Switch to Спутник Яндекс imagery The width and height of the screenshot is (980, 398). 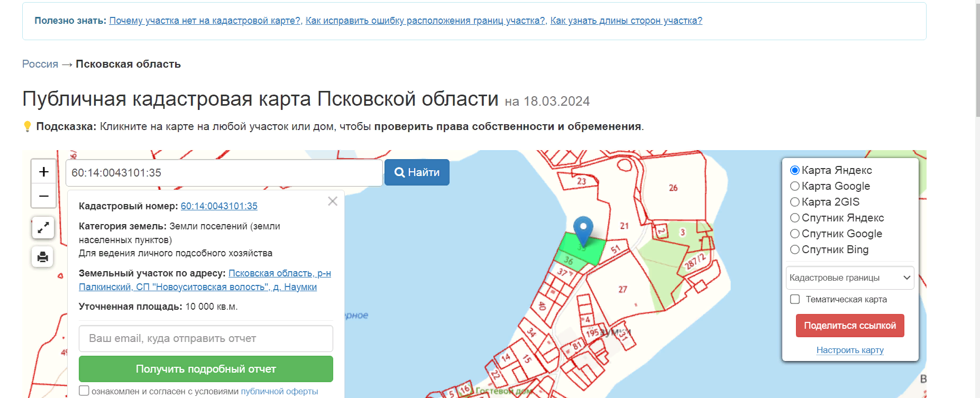(x=794, y=218)
